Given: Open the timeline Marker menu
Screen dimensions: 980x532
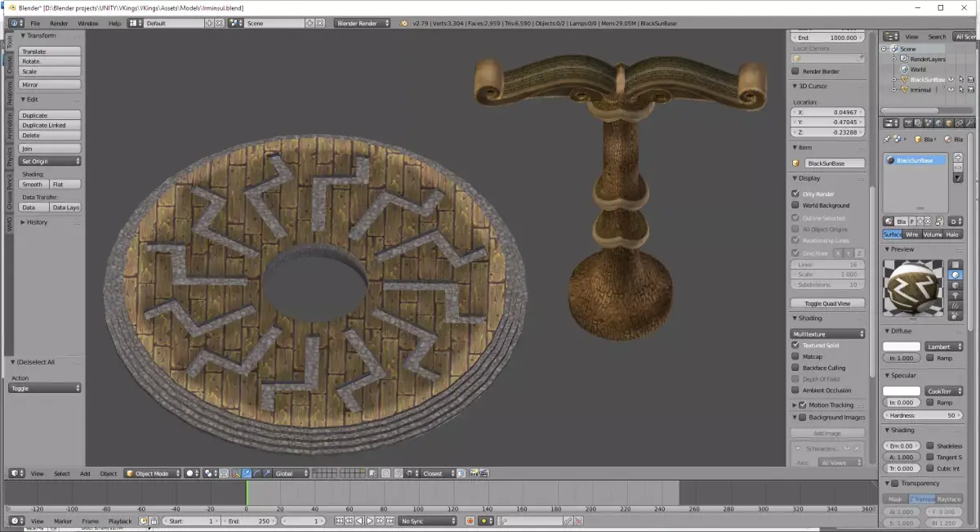Looking at the screenshot, I should coord(63,521).
